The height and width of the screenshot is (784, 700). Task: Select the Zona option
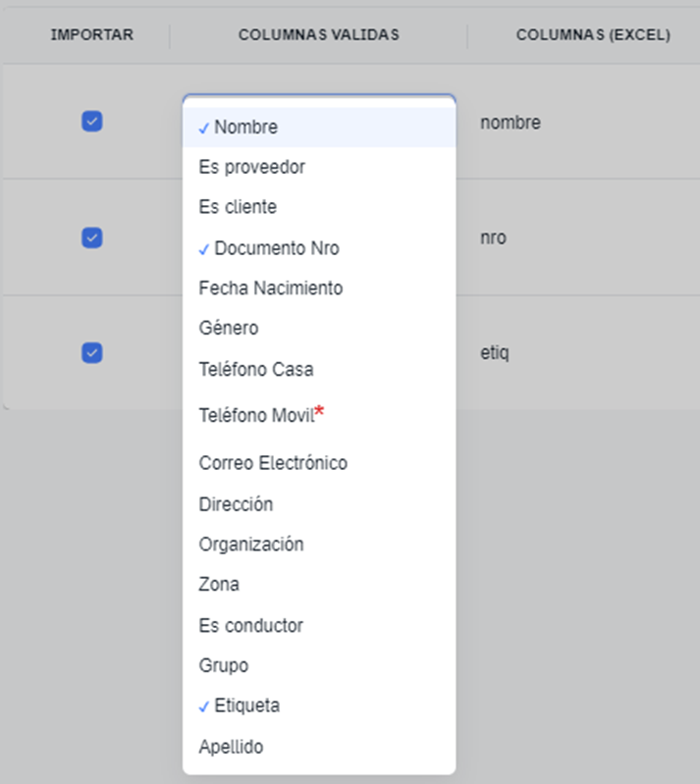pos(219,585)
